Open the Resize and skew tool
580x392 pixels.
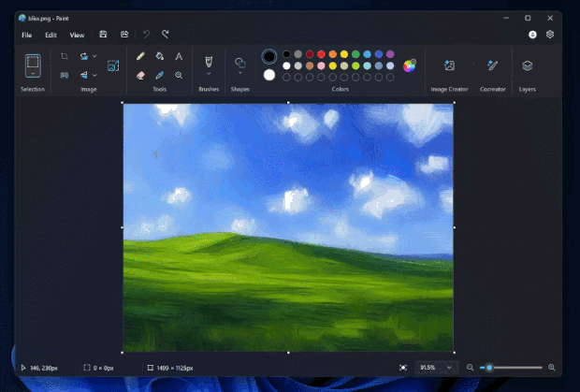(x=113, y=65)
